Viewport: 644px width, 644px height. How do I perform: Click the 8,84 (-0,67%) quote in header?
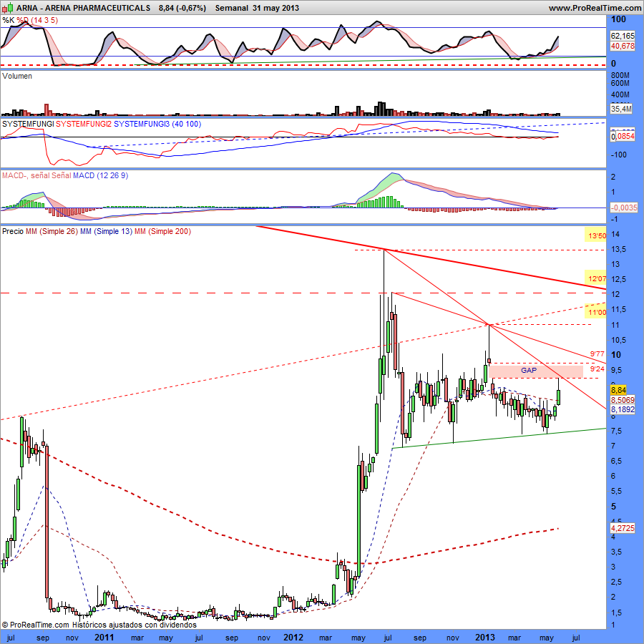[182, 8]
